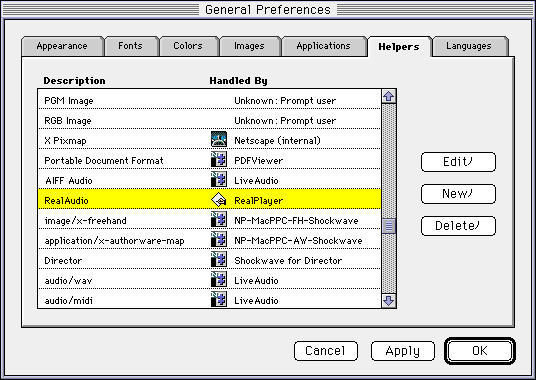Select the PGM Image row

click(x=209, y=99)
